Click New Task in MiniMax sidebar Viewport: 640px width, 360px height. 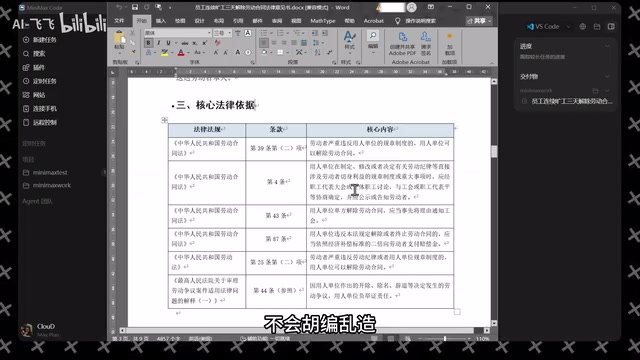40,40
